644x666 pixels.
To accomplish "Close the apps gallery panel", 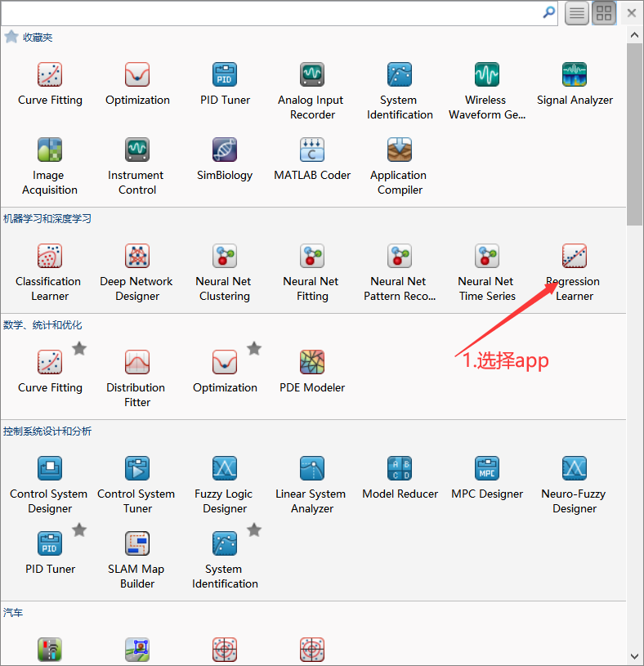I will pos(631,13).
